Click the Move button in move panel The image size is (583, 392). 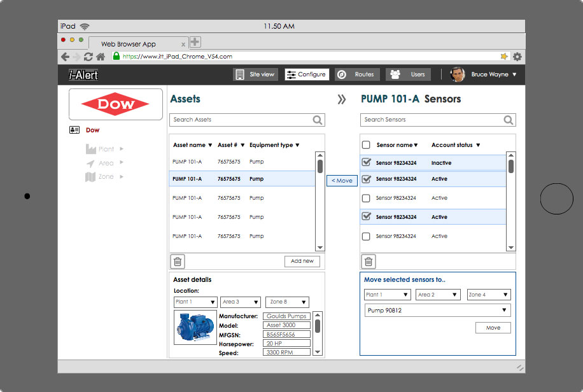click(493, 328)
